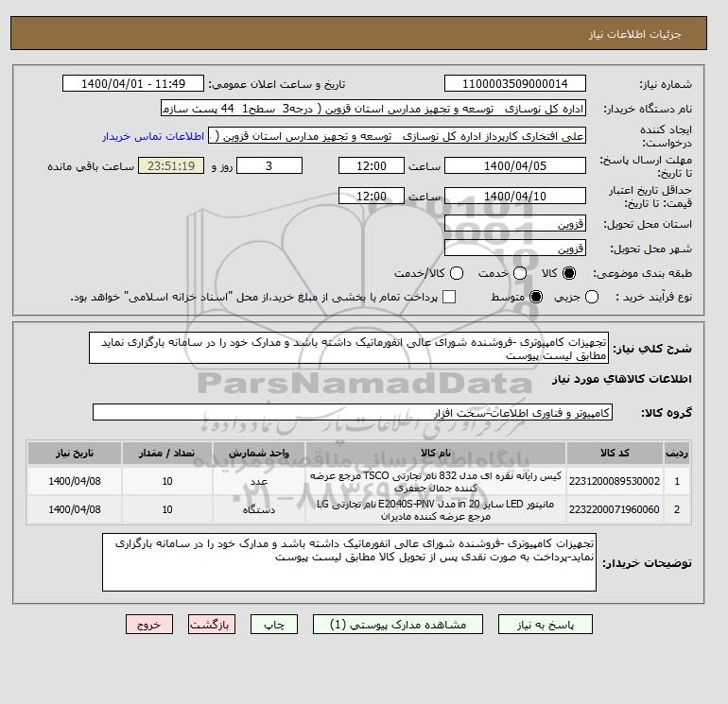Click the ردیف column header
Screen dimensions: 728x704
pos(677,453)
